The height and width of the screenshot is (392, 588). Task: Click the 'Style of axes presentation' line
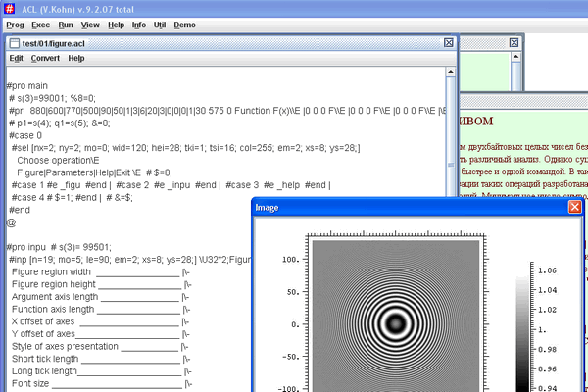pyautogui.click(x=100, y=346)
